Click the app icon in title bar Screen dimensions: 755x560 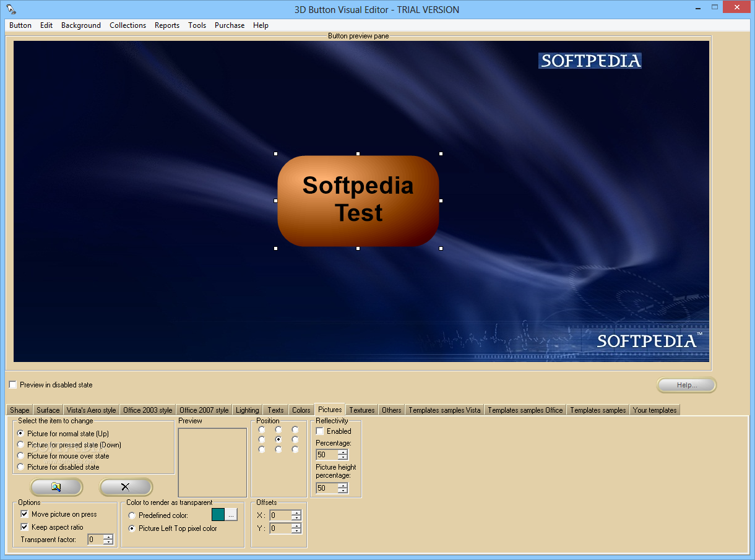click(x=11, y=9)
